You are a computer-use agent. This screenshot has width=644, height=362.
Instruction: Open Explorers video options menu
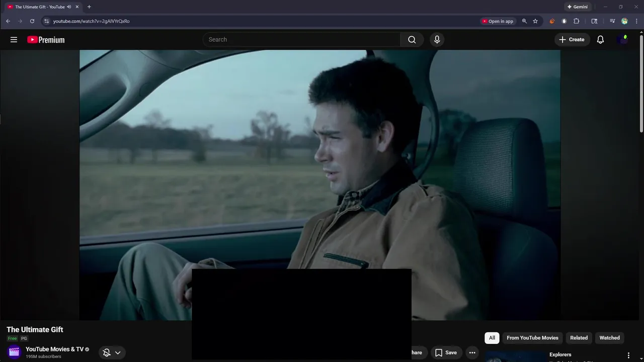(628, 355)
